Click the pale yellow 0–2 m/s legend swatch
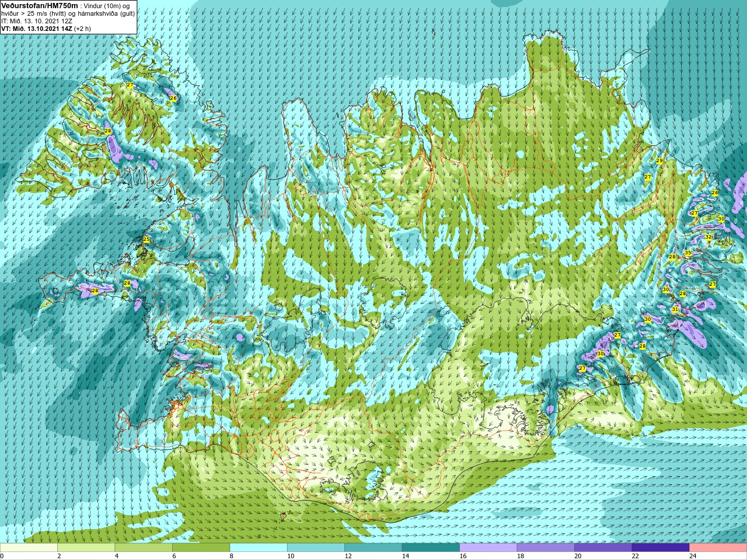Screen dimensions: 747x560 pyautogui.click(x=29, y=548)
